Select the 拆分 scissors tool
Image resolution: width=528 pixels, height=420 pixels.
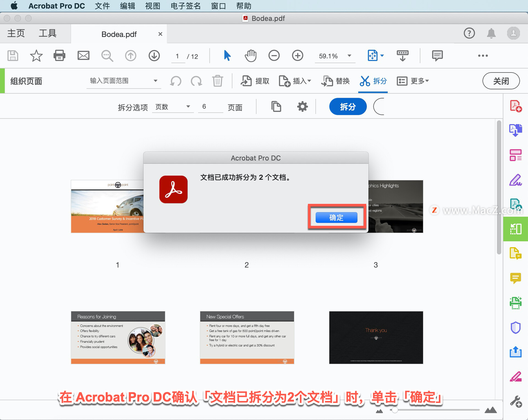pos(373,81)
